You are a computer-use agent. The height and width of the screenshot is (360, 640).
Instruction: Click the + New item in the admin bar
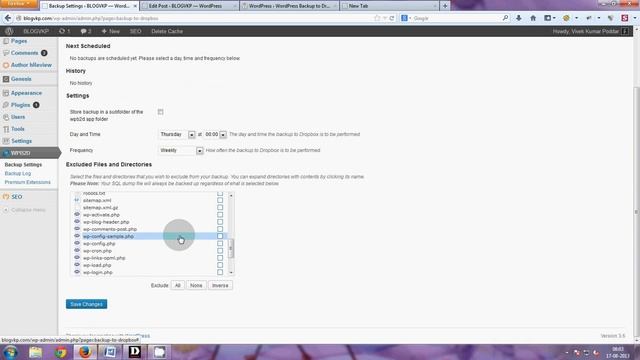click(x=111, y=31)
